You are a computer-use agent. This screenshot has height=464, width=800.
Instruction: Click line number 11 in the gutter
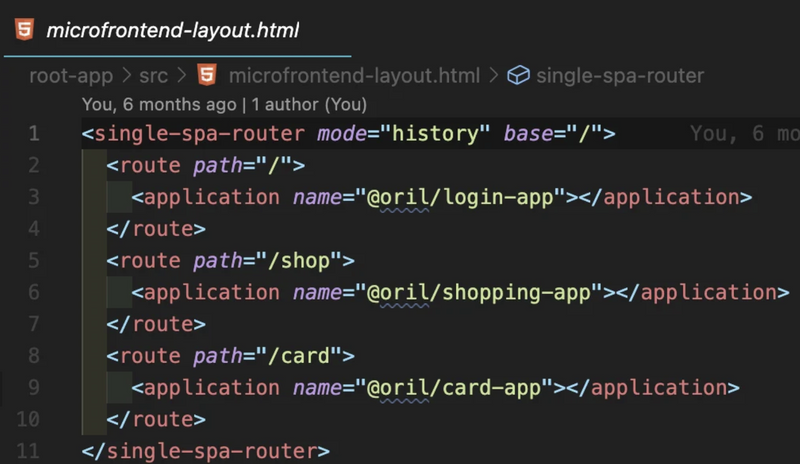click(28, 451)
